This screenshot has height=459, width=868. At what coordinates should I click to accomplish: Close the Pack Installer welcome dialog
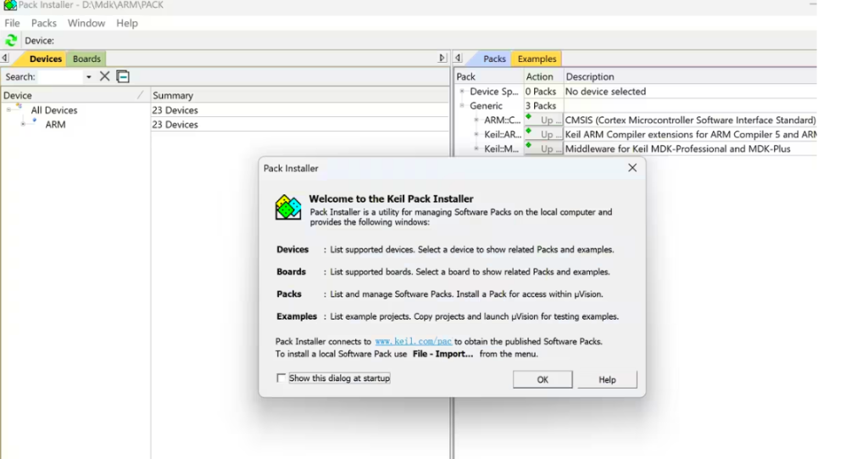click(632, 168)
